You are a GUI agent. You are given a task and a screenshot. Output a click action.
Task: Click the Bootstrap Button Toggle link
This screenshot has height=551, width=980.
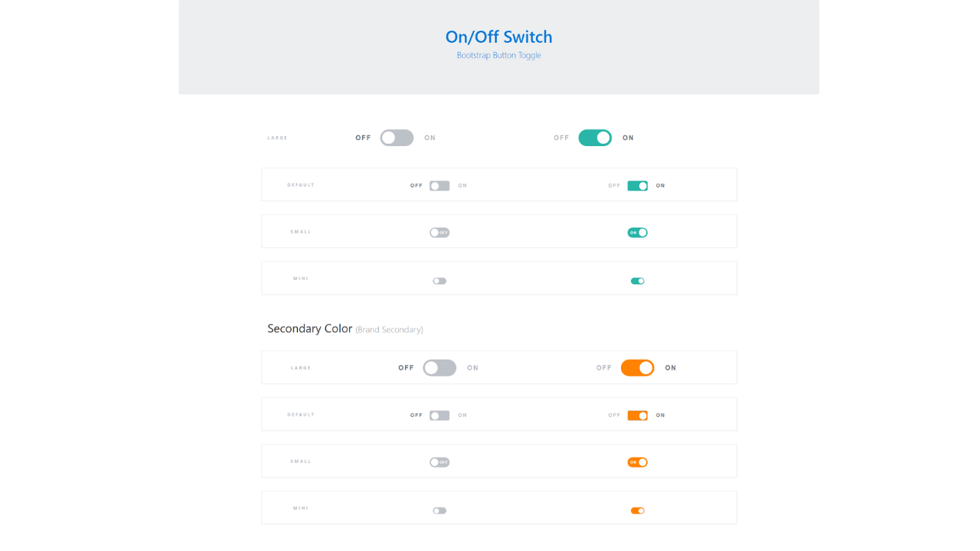point(498,54)
